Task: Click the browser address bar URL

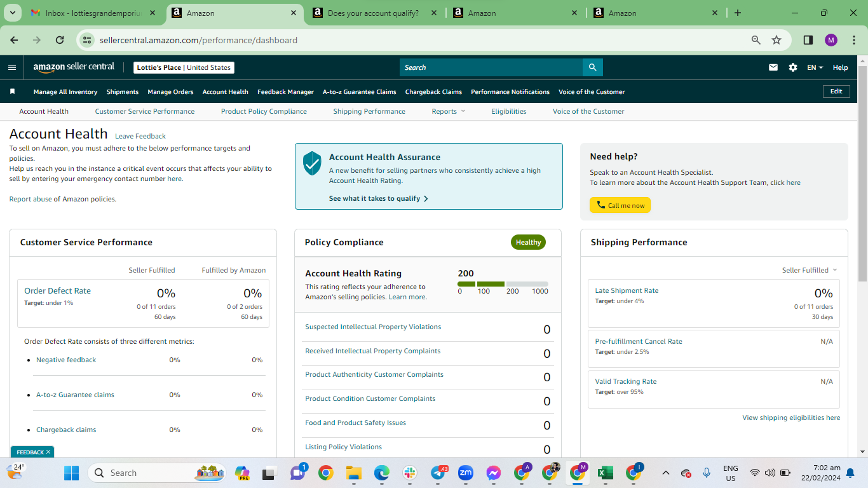Action: click(x=198, y=40)
